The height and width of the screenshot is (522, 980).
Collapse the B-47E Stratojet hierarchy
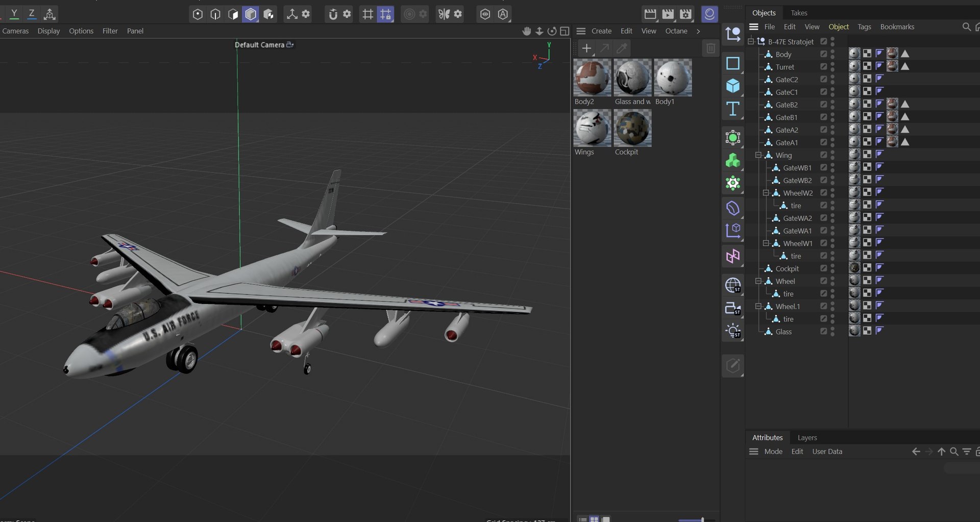click(x=751, y=42)
